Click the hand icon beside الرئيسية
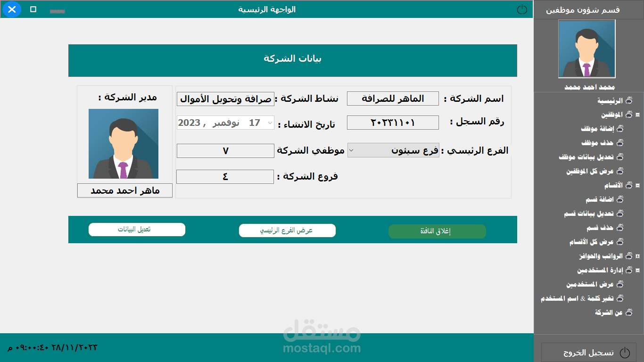 coord(628,101)
